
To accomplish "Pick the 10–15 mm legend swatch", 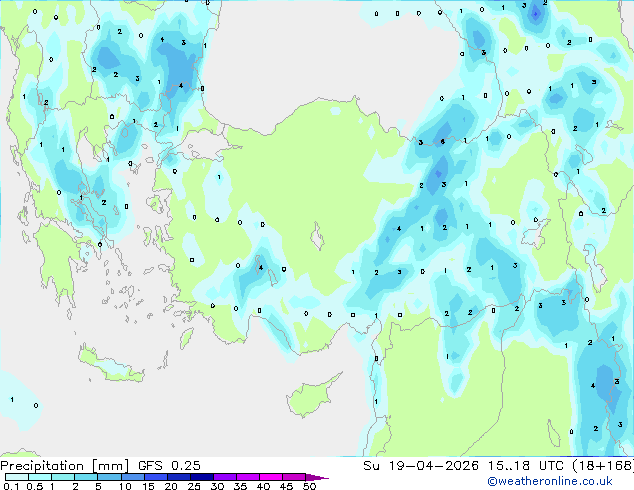I will point(133,477).
